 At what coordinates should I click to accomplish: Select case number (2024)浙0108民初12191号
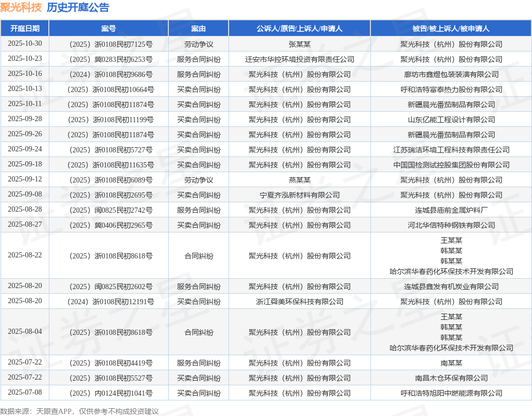pyautogui.click(x=111, y=302)
